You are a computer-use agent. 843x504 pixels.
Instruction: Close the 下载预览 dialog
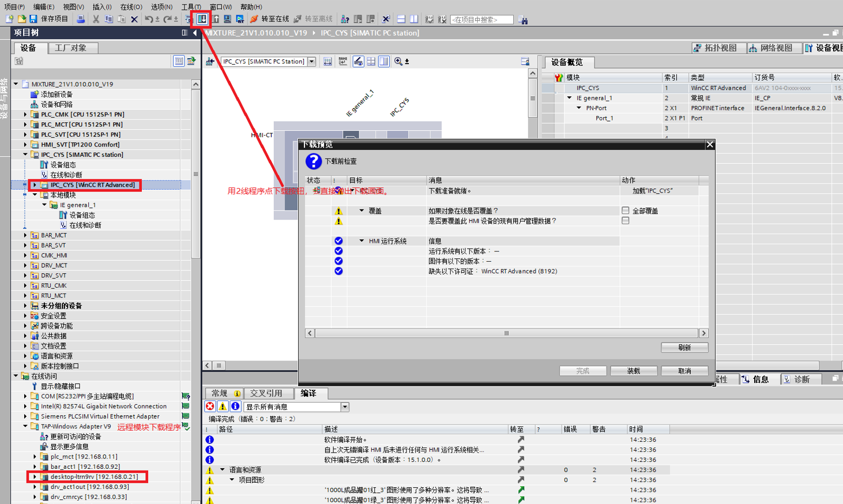point(710,144)
